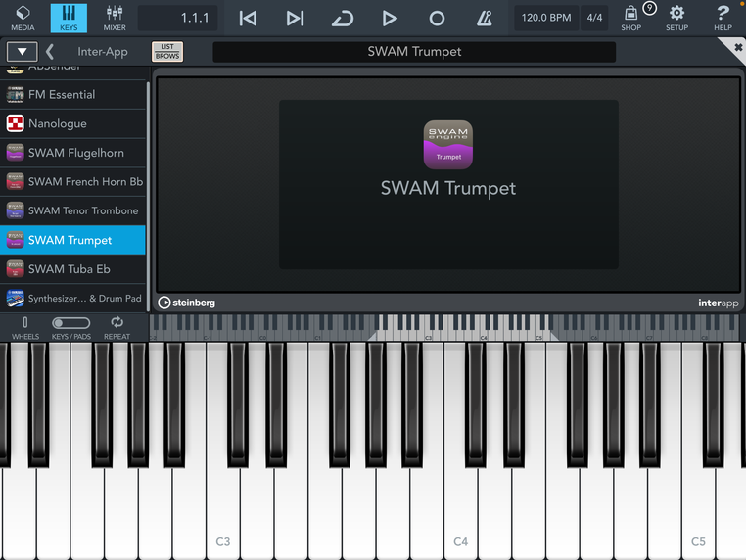
Task: Expand the instrument category dropdown arrow
Action: (22, 51)
